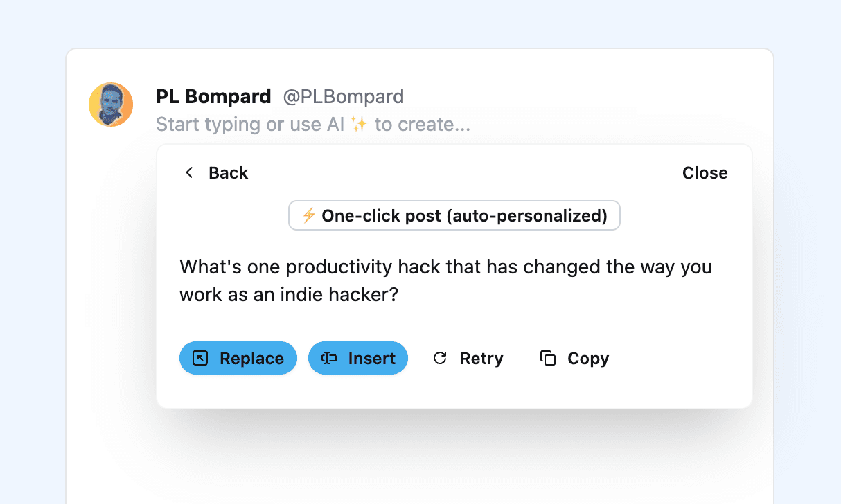Open the @PLBompard handle
Screen dimensions: 841x504
344,96
